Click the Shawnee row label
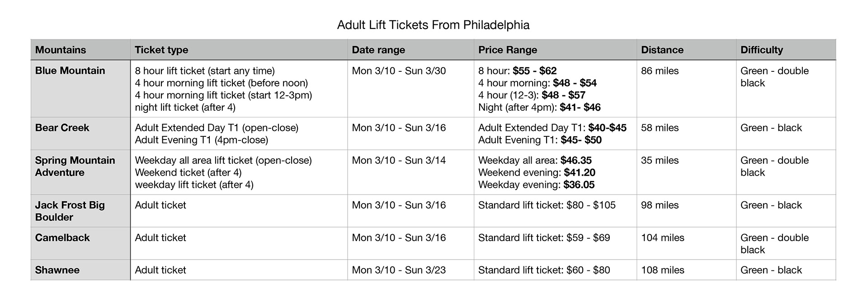 point(80,270)
